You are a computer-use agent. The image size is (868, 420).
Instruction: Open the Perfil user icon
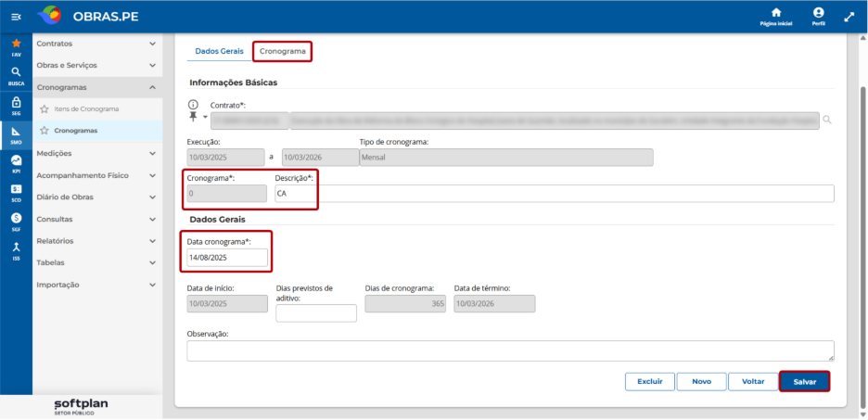tap(819, 18)
